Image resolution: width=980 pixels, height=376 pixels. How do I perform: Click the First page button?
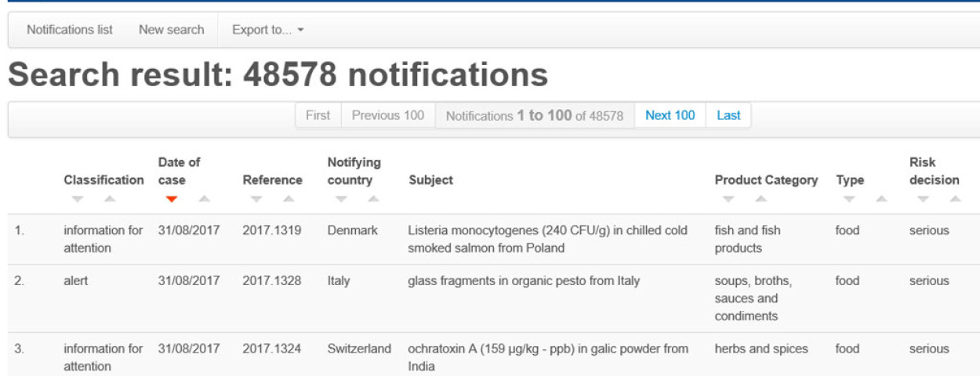pyautogui.click(x=318, y=116)
